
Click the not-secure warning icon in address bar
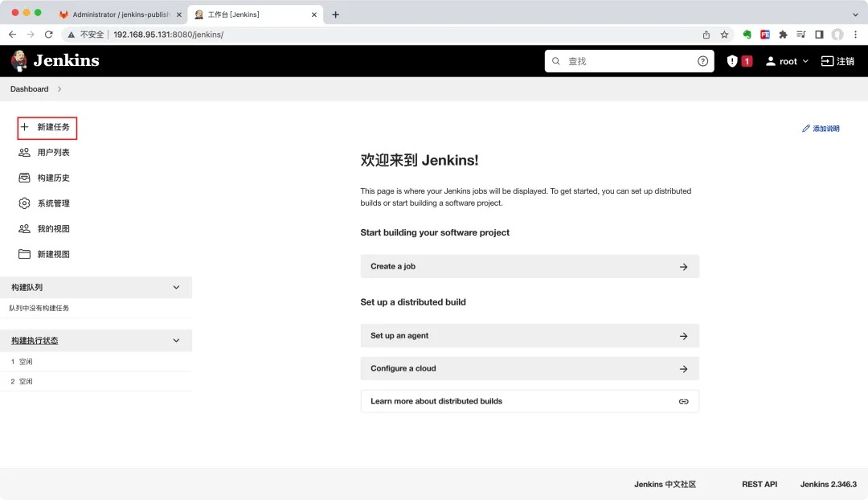tap(71, 35)
